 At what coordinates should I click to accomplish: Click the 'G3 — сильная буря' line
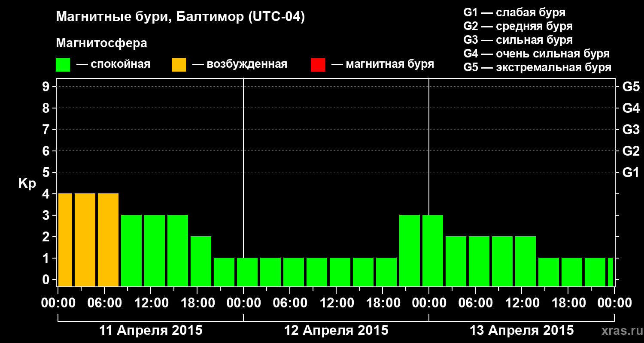click(518, 40)
